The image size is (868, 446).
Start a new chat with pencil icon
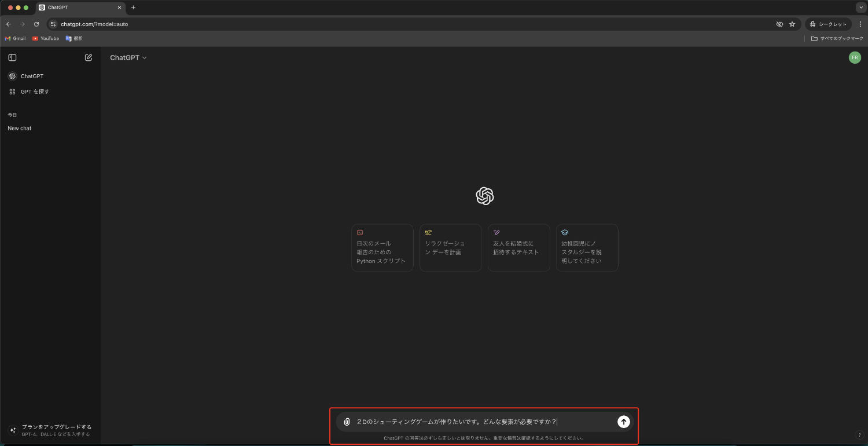[89, 57]
